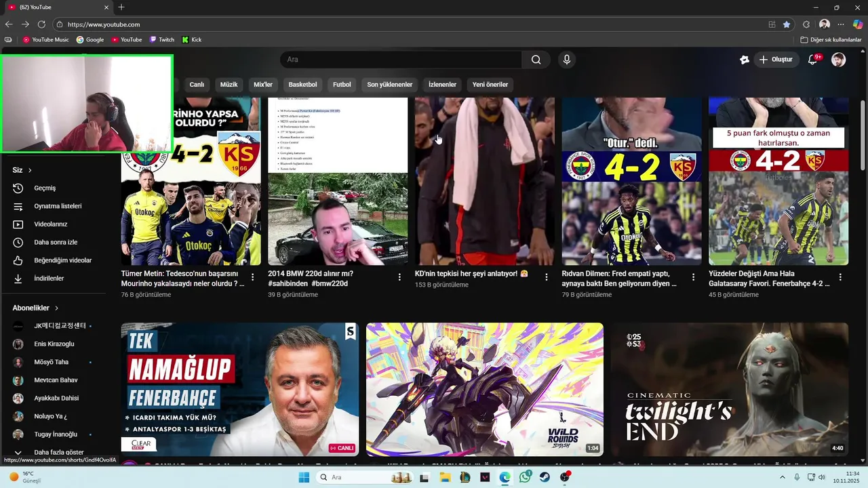Open Kick bookmark

tap(192, 39)
